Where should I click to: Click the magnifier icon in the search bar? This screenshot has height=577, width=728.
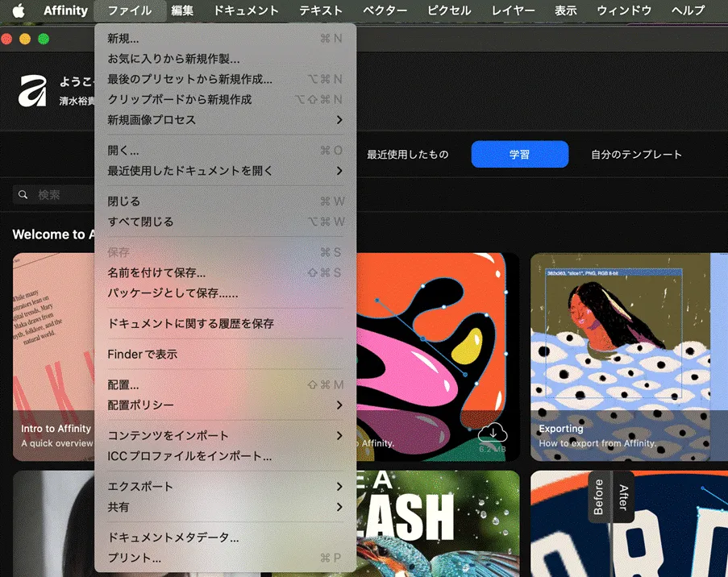(x=22, y=194)
